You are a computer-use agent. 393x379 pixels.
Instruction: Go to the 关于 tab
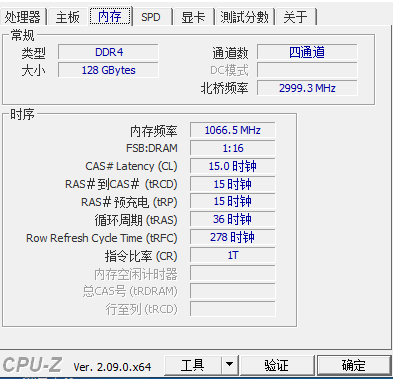[295, 17]
